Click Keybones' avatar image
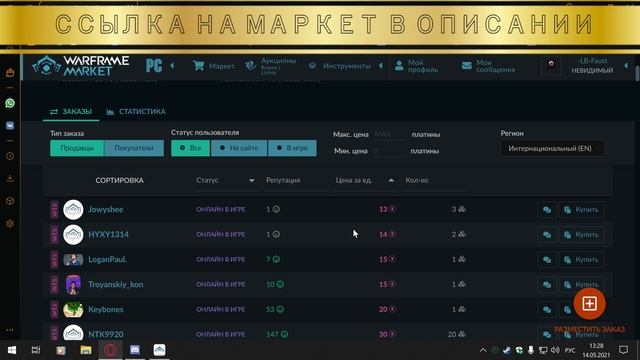The image size is (640, 360). (x=73, y=309)
